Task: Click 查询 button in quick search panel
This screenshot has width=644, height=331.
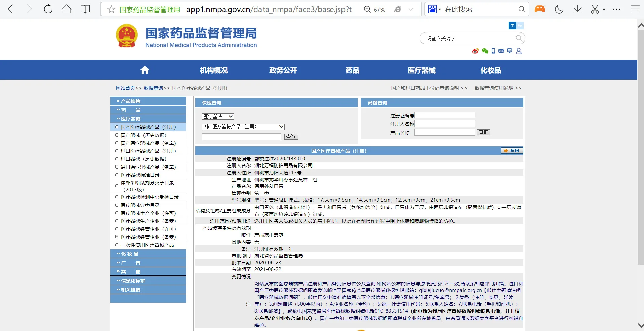Action: coord(291,137)
